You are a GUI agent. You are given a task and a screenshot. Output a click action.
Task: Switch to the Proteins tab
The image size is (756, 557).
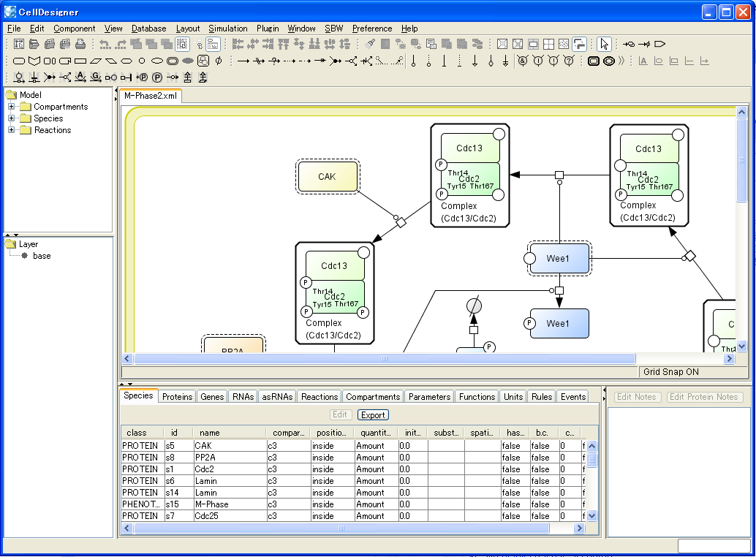[177, 396]
